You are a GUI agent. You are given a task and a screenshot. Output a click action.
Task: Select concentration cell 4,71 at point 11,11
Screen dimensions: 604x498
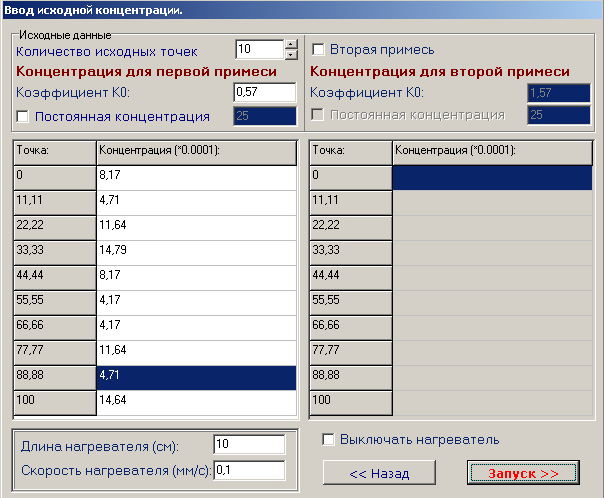point(196,203)
